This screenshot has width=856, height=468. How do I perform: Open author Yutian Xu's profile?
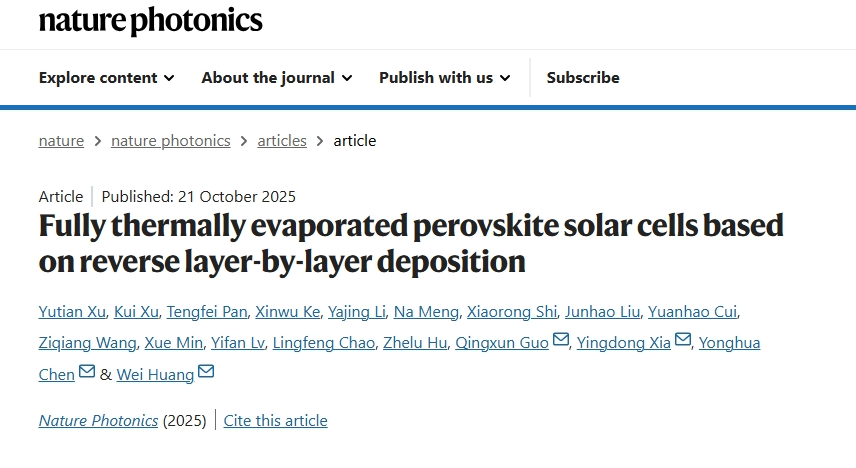pos(70,312)
